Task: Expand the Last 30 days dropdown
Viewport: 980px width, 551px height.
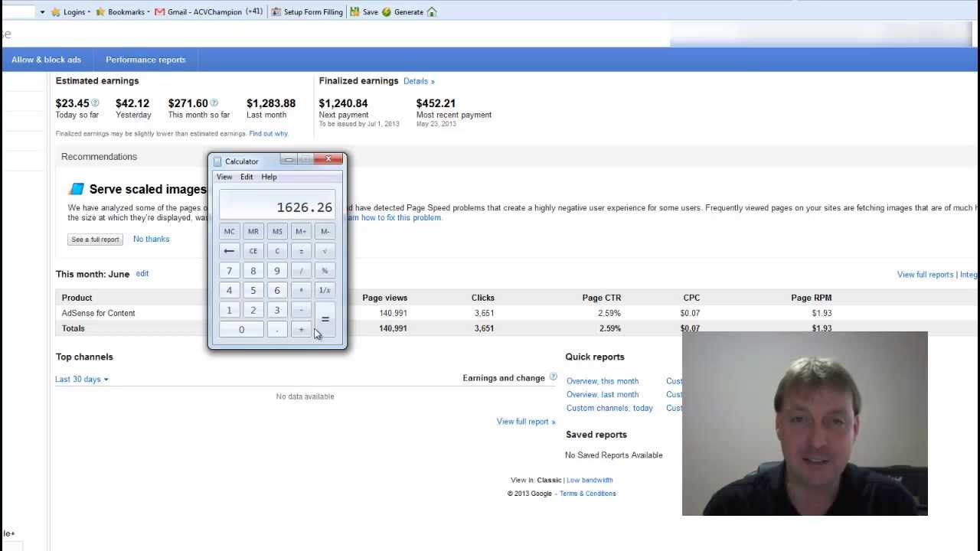Action: (81, 380)
